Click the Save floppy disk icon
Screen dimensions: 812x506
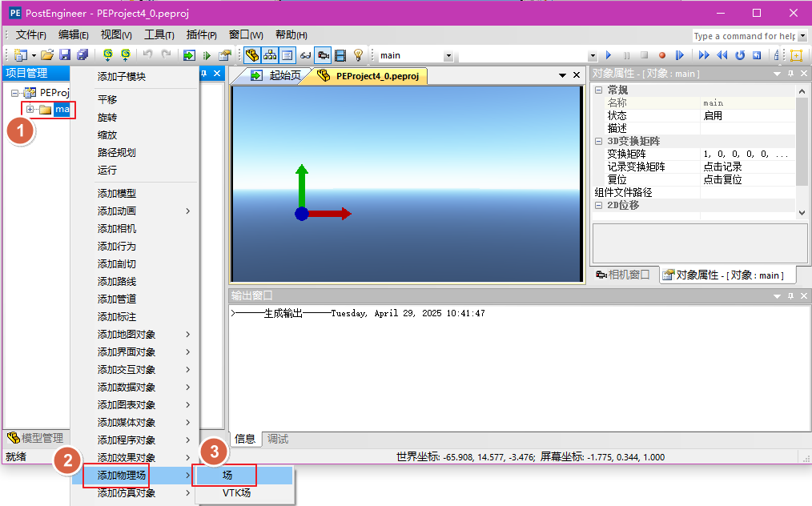[x=65, y=55]
